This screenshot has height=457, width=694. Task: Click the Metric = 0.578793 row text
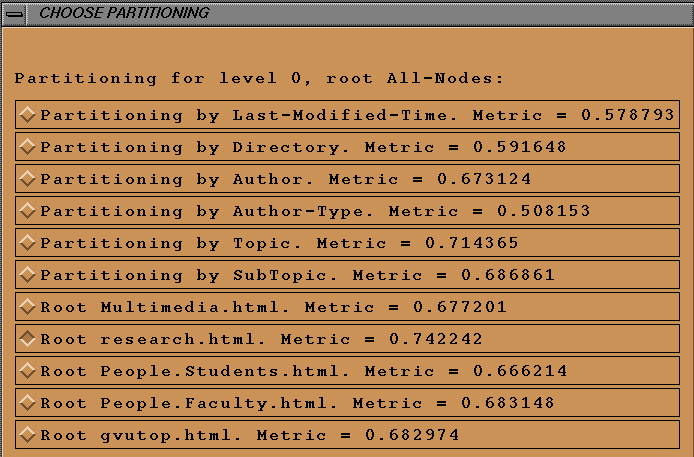(356, 116)
